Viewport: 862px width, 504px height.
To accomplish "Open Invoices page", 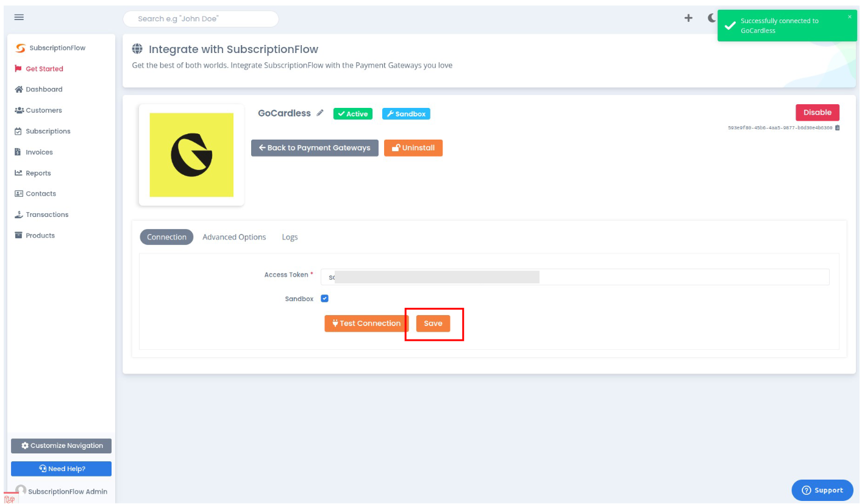I will point(39,152).
